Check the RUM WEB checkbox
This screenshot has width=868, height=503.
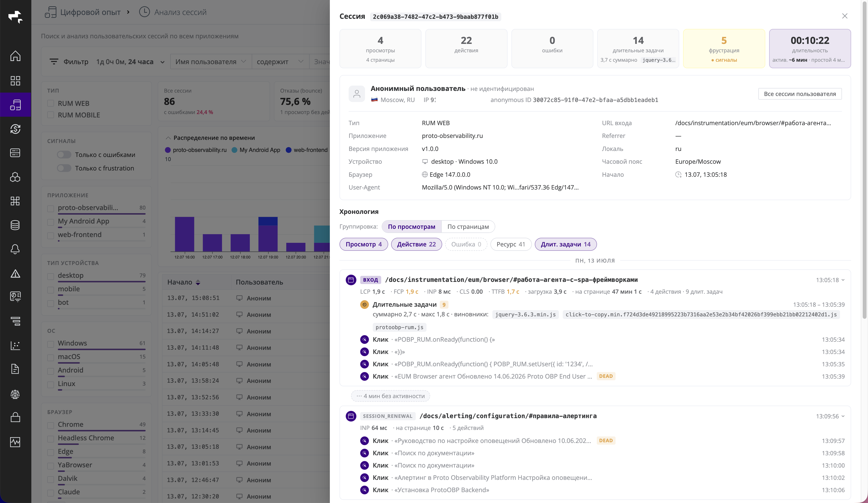(51, 103)
